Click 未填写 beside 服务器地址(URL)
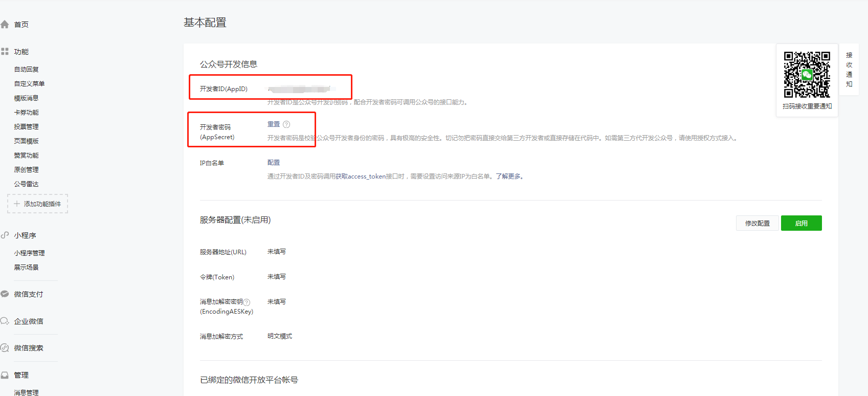Image resolution: width=868 pixels, height=396 pixels. coord(277,252)
